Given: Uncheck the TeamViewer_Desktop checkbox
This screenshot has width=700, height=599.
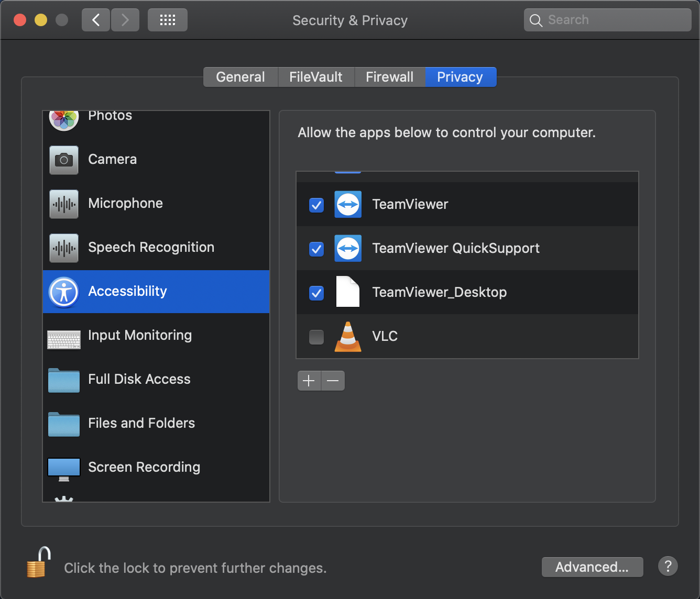Looking at the screenshot, I should tap(316, 293).
